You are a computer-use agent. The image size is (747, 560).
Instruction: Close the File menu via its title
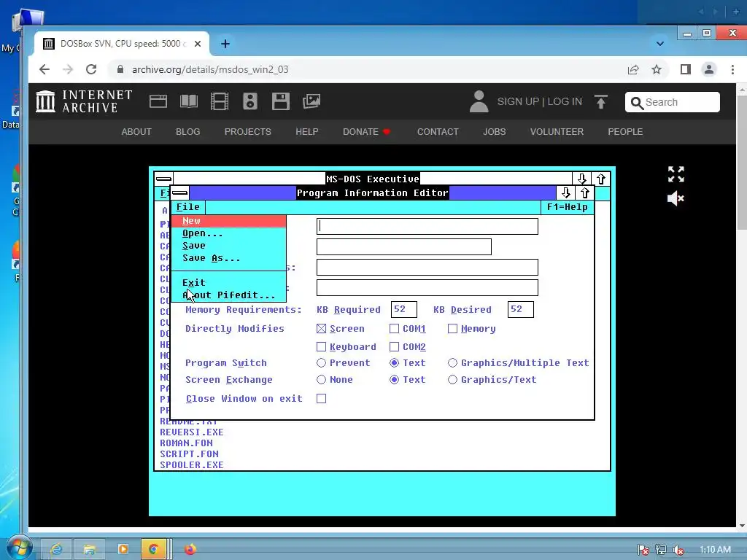pos(188,207)
